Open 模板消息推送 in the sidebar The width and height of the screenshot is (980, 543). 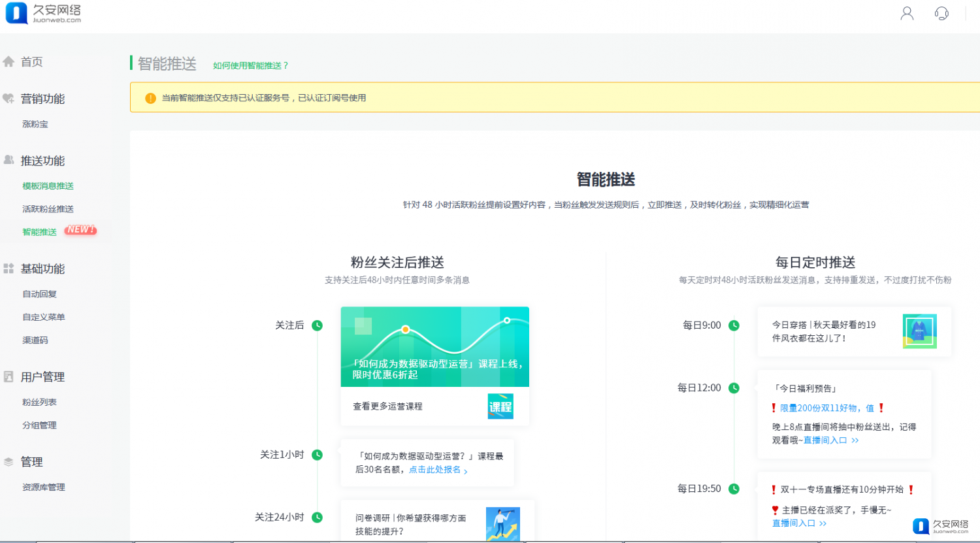point(48,186)
